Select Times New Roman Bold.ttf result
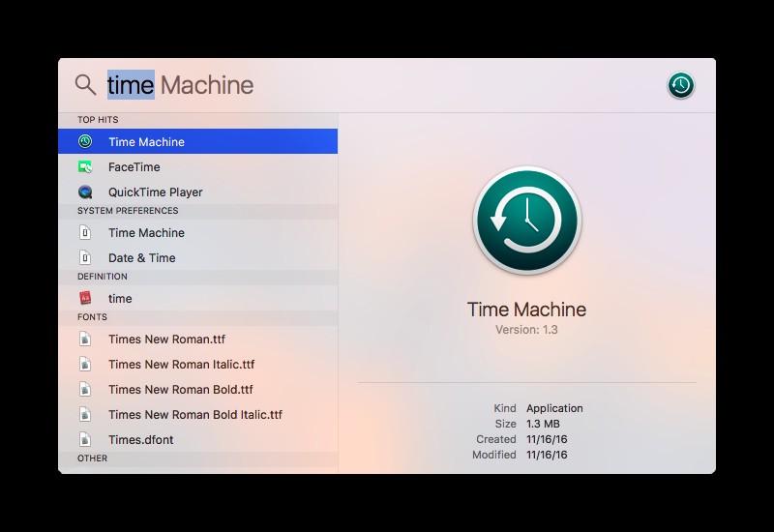Screen dimensions: 774x532 point(198,390)
